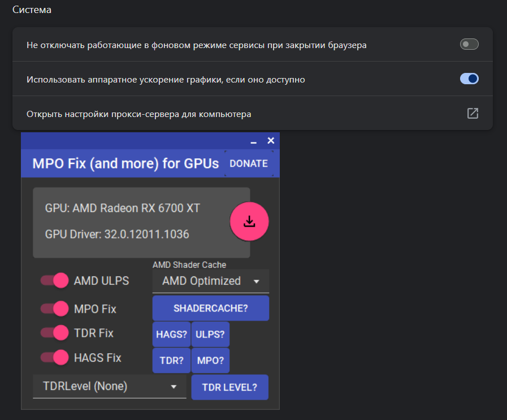Toggle HAGS Fix switch
Screen dimensions: 507x420
point(54,357)
